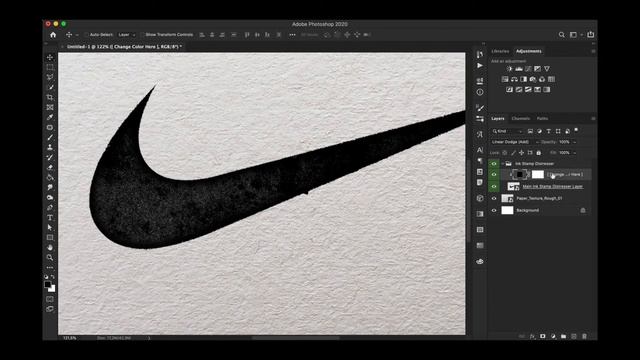Open the Layers panel options menu
Viewport: 640px width, 360px height.
(x=593, y=118)
